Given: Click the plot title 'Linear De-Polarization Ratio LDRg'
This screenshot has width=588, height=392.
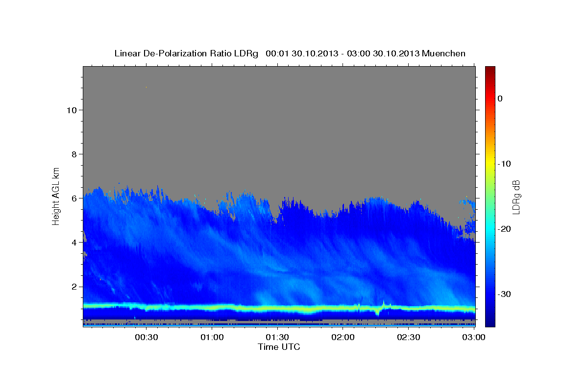Looking at the screenshot, I should click(x=186, y=54).
